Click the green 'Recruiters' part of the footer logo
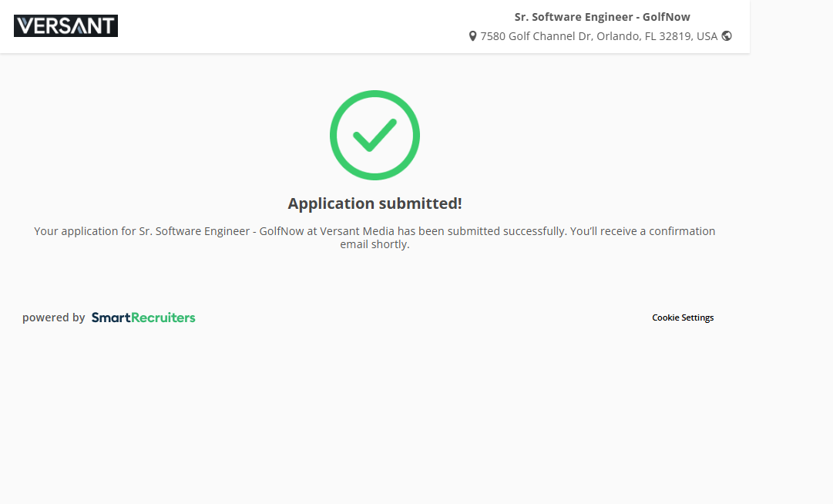Screen dimensions: 833x504 [163, 318]
